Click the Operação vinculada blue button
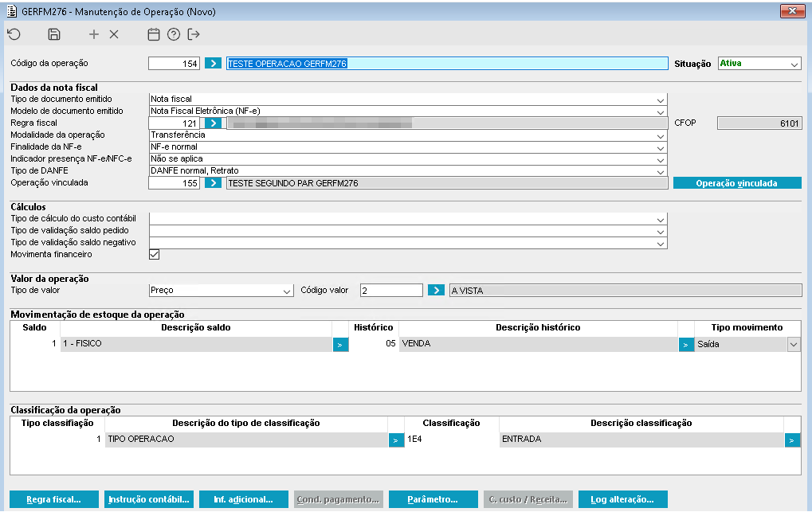Image resolution: width=812 pixels, height=512 pixels. (737, 183)
